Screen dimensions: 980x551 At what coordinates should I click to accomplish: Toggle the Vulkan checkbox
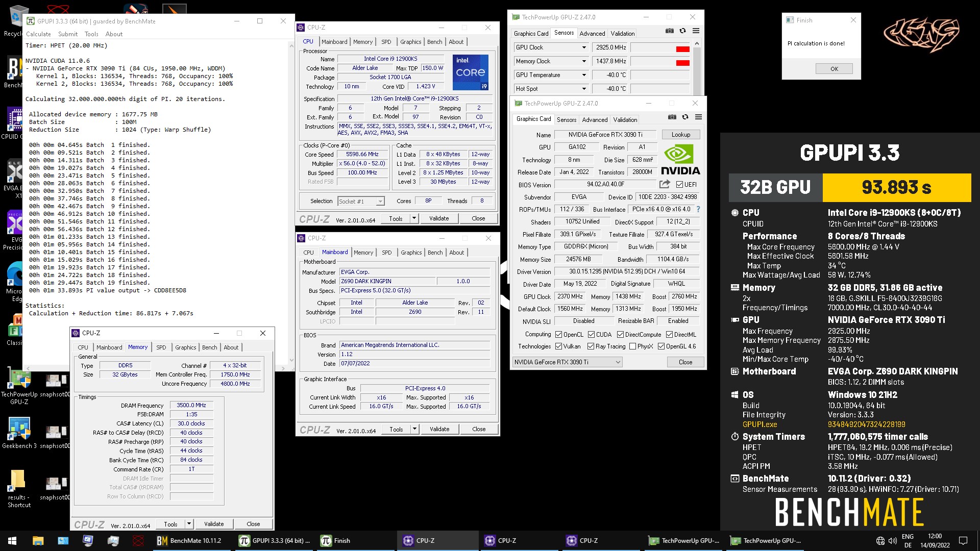(x=558, y=346)
